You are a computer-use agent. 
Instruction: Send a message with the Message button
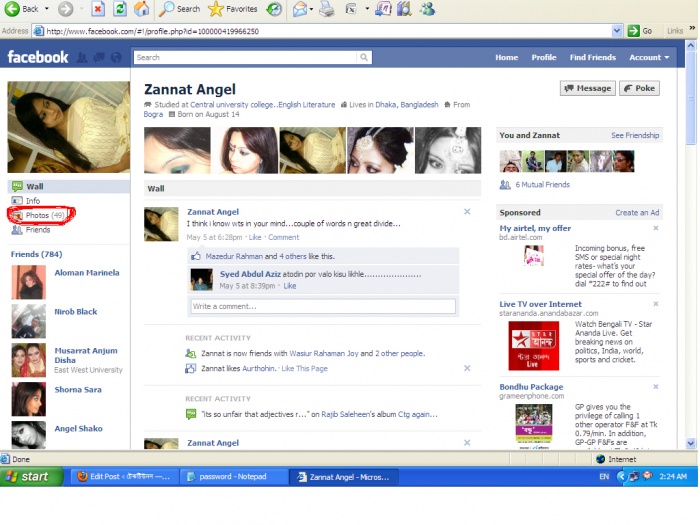point(587,88)
